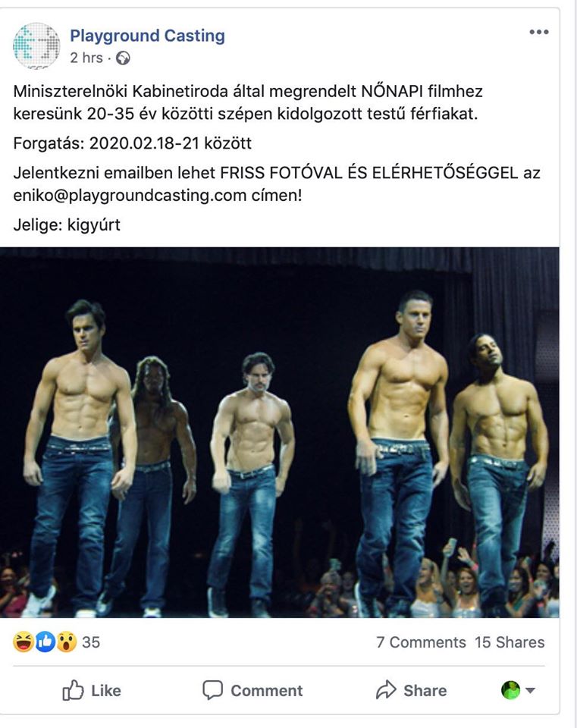
Task: Click the thumbs-up Like icon
Action: pos(73,690)
